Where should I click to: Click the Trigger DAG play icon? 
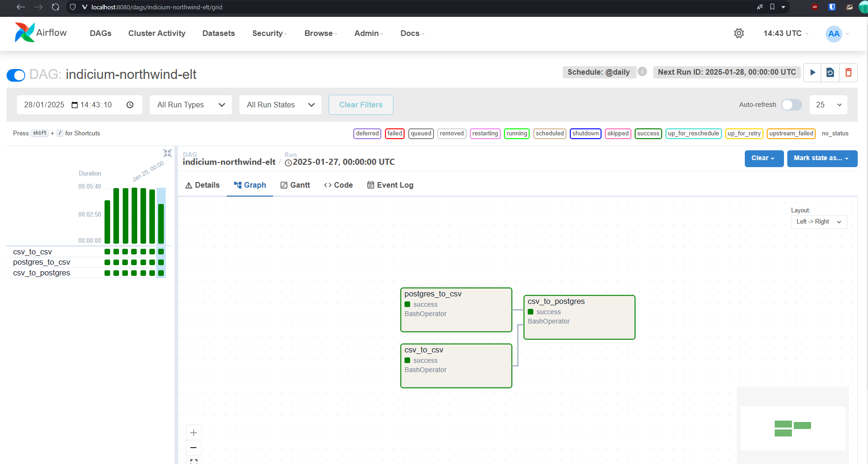pos(812,72)
